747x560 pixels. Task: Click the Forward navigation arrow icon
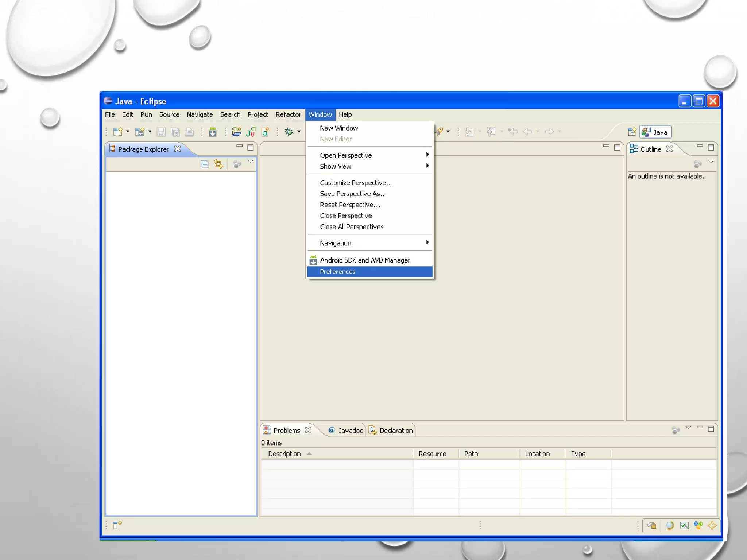(549, 132)
